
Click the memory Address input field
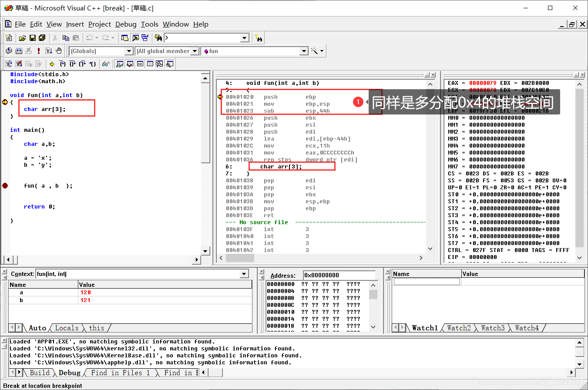(x=339, y=275)
